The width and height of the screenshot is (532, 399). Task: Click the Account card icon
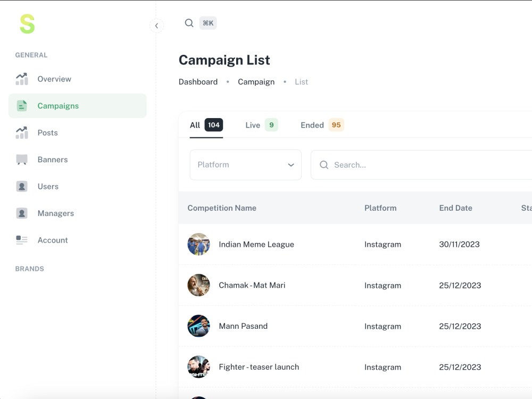coord(22,240)
